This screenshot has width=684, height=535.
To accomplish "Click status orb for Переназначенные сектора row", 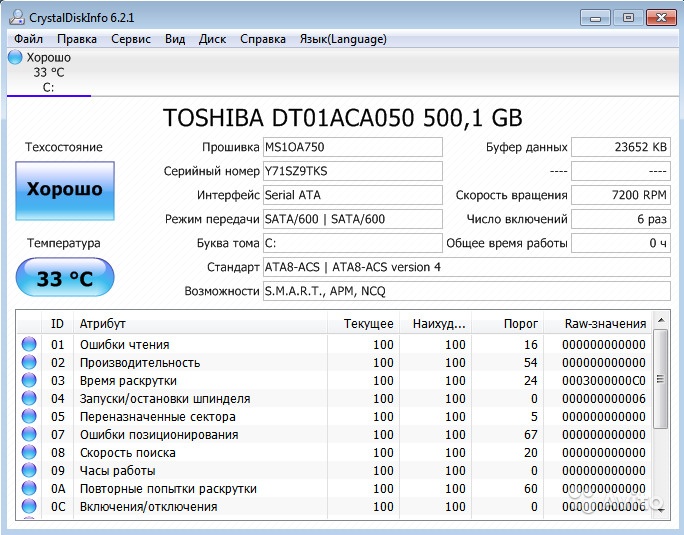I will pyautogui.click(x=29, y=416).
